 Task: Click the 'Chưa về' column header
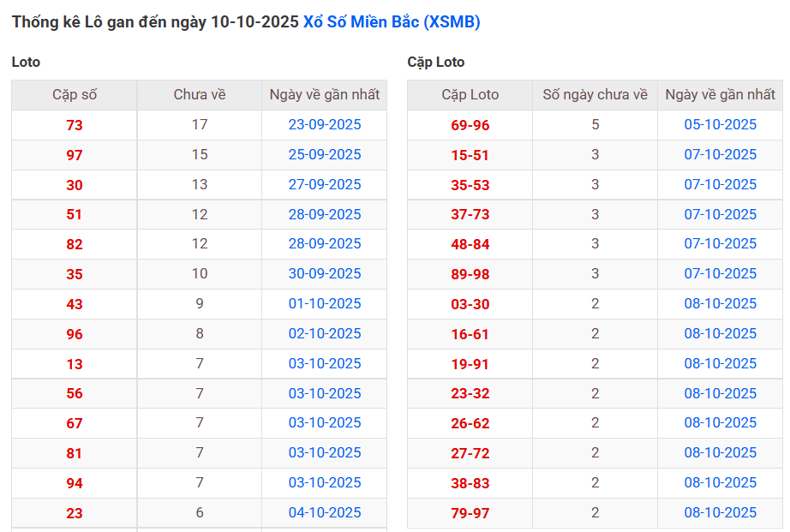pos(199,95)
